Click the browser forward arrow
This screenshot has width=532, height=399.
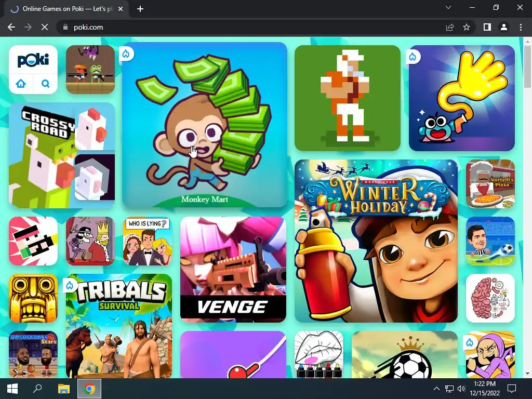(28, 27)
